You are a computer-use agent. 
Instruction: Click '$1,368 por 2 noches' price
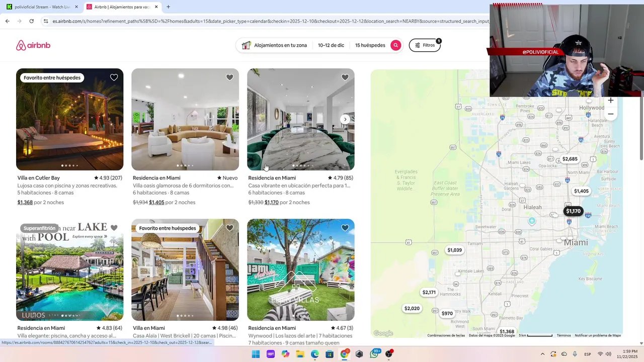41,203
